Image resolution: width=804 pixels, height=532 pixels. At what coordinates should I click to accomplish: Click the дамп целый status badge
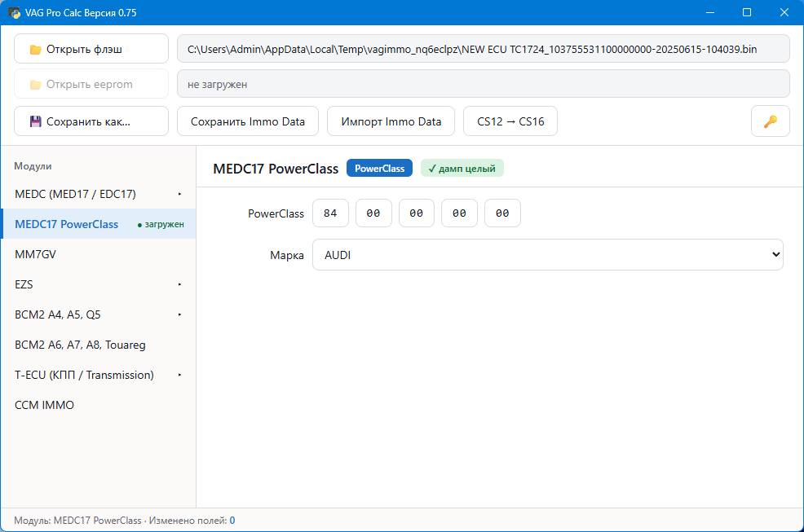click(462, 168)
